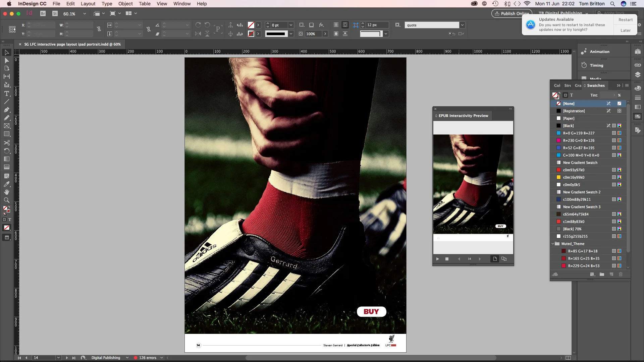The image size is (644, 362).
Task: Open the Window menu
Action: point(182,4)
